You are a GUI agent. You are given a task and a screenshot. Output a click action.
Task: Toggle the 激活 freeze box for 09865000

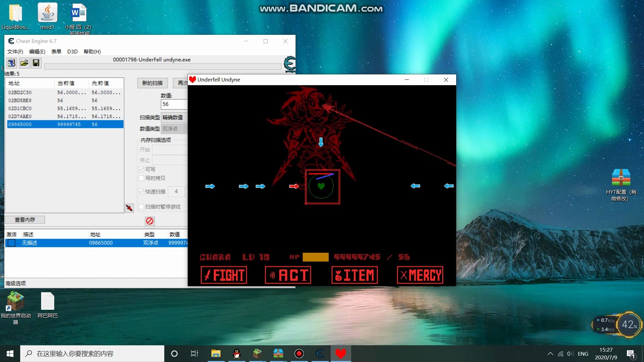point(11,243)
